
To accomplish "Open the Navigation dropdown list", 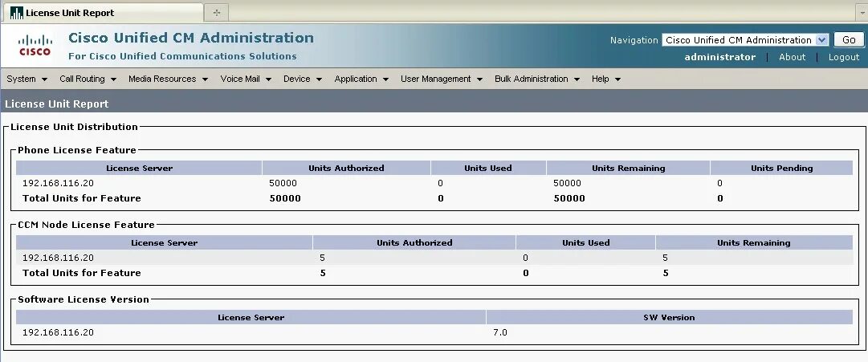I will (744, 40).
